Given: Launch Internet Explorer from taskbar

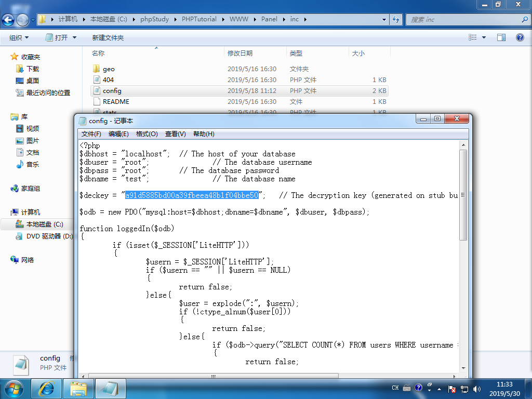Looking at the screenshot, I should (x=46, y=389).
